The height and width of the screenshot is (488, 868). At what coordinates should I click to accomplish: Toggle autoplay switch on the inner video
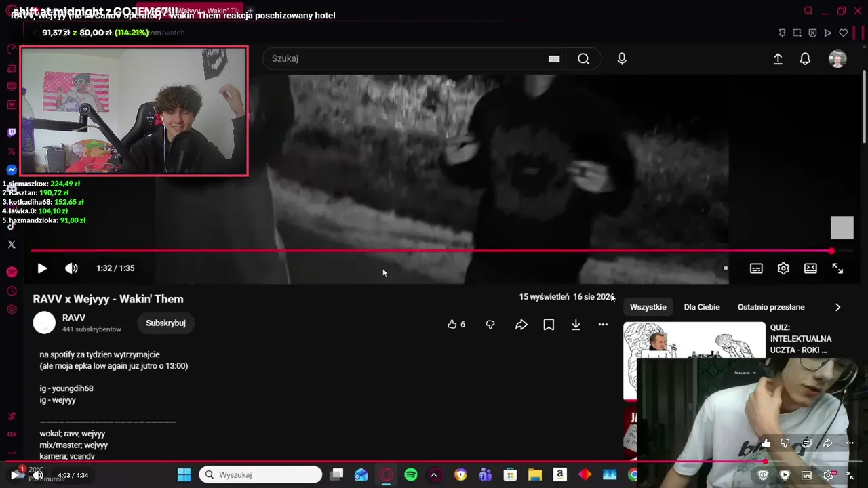click(726, 268)
